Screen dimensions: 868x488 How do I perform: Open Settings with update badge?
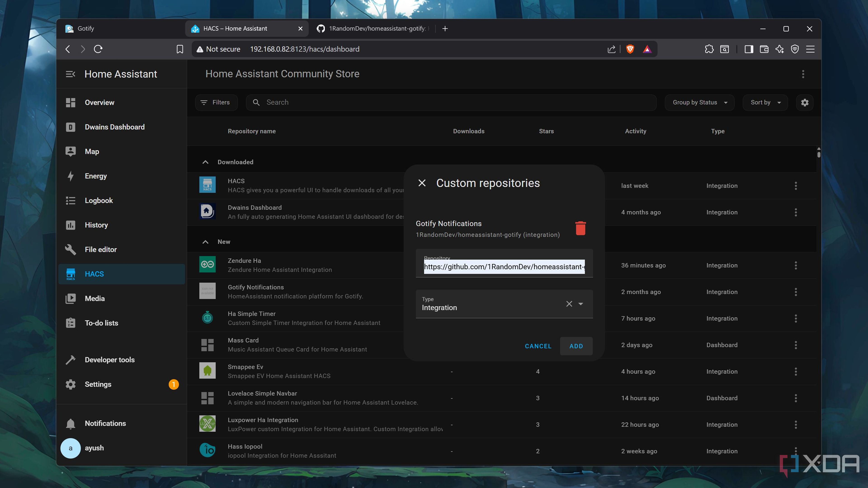pos(122,384)
